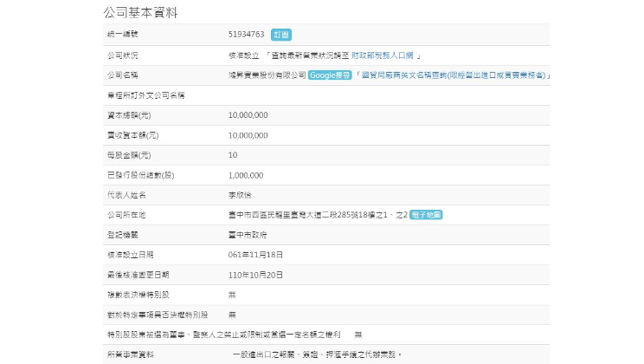Click issued shares value 1,000,000
The image size is (644, 364).
click(x=246, y=175)
